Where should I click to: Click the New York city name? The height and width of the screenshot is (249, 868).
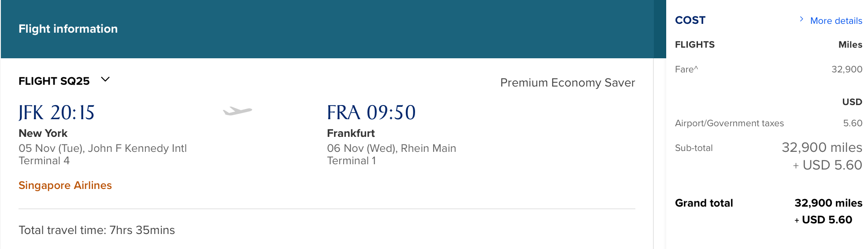43,133
